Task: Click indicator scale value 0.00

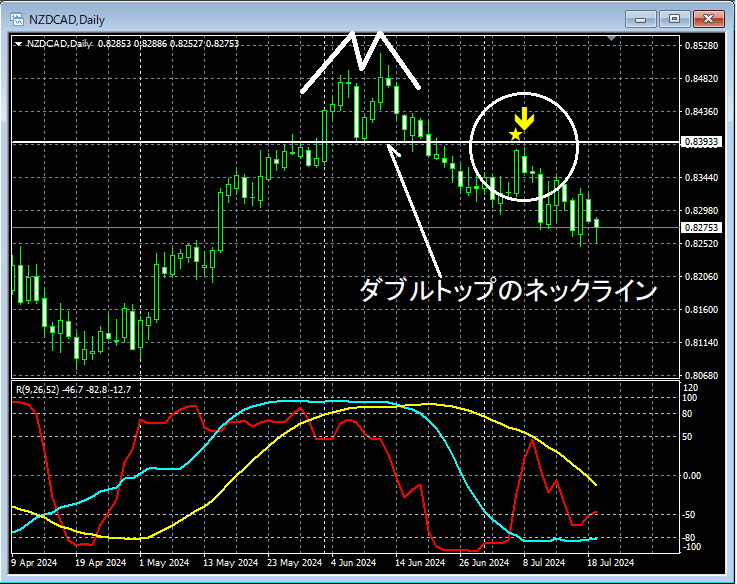Action: click(691, 476)
